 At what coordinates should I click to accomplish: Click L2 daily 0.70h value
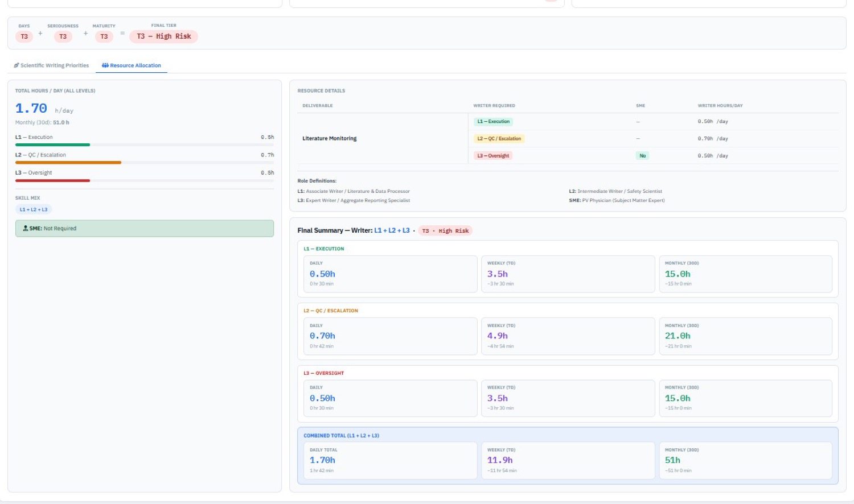[x=322, y=336]
